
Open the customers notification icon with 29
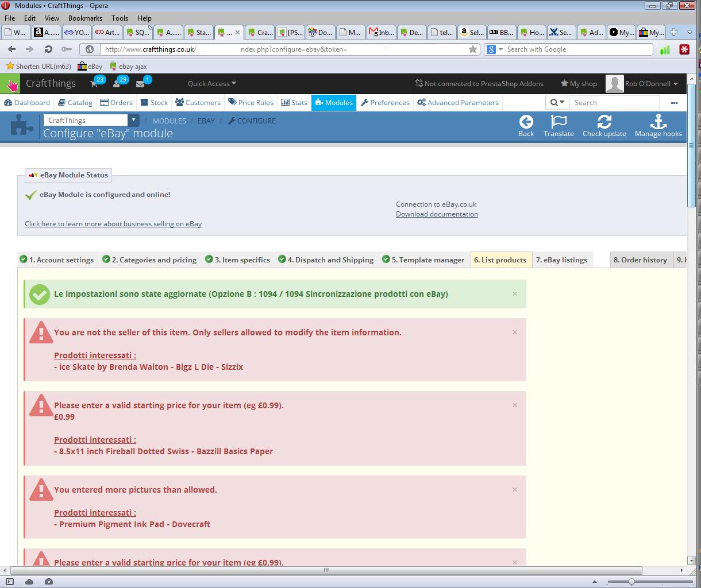pos(117,84)
